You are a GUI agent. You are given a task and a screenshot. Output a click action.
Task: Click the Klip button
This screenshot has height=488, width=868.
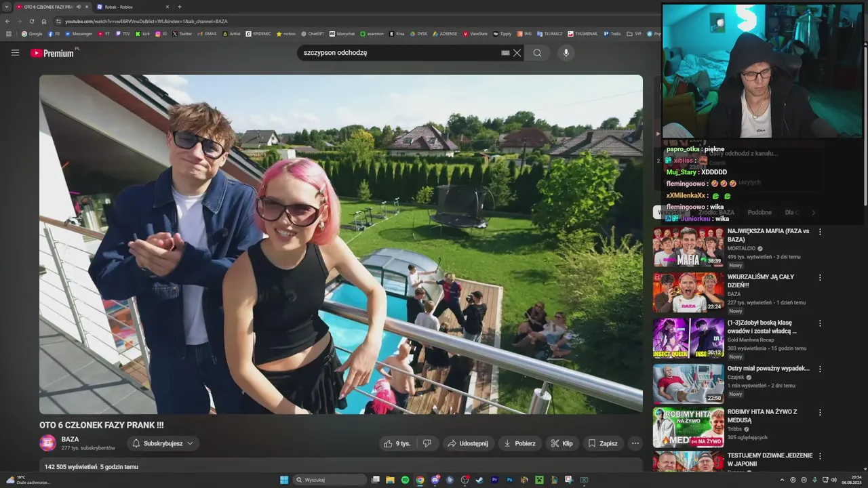point(562,443)
